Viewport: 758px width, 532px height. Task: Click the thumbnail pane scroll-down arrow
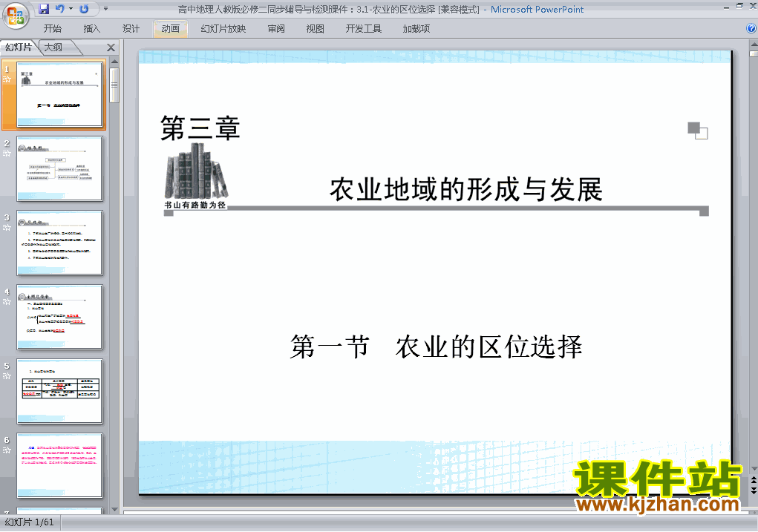coord(114,509)
